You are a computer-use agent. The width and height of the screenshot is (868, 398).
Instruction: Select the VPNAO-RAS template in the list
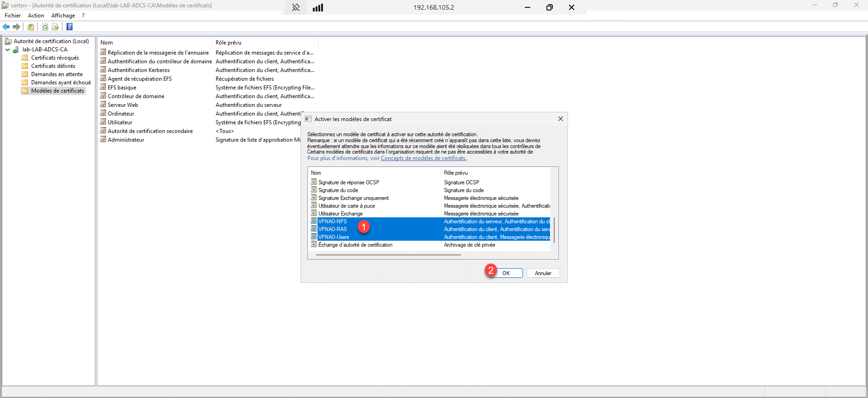[333, 229]
